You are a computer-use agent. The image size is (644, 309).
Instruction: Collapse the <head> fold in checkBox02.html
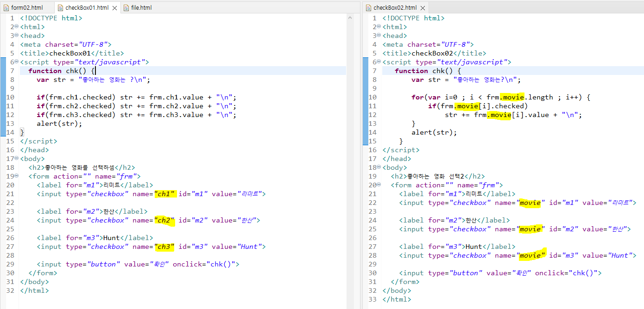click(x=379, y=36)
